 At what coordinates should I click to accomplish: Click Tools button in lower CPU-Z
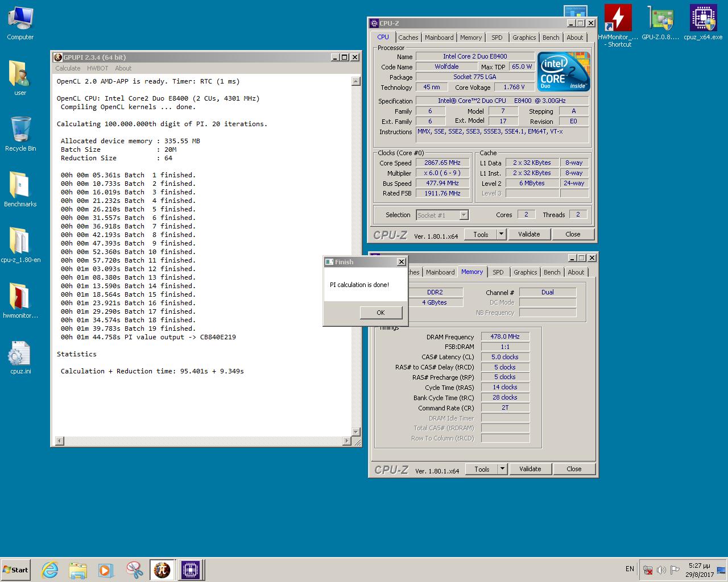click(482, 469)
